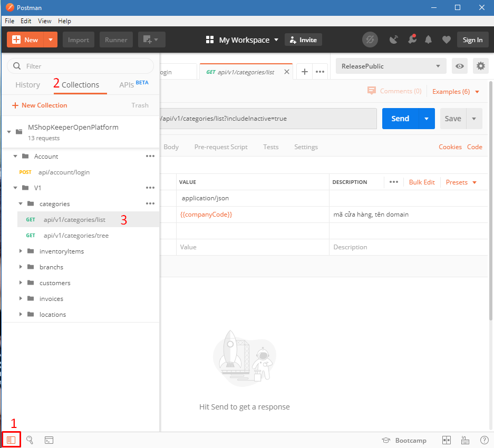
Task: Click the Bootcamp graduation cap icon
Action: coord(386,440)
